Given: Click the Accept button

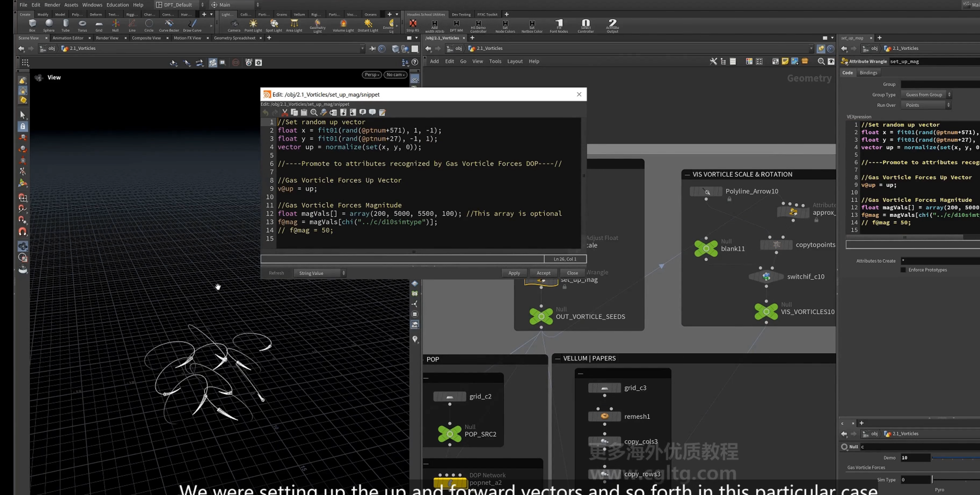Looking at the screenshot, I should click(x=543, y=273).
